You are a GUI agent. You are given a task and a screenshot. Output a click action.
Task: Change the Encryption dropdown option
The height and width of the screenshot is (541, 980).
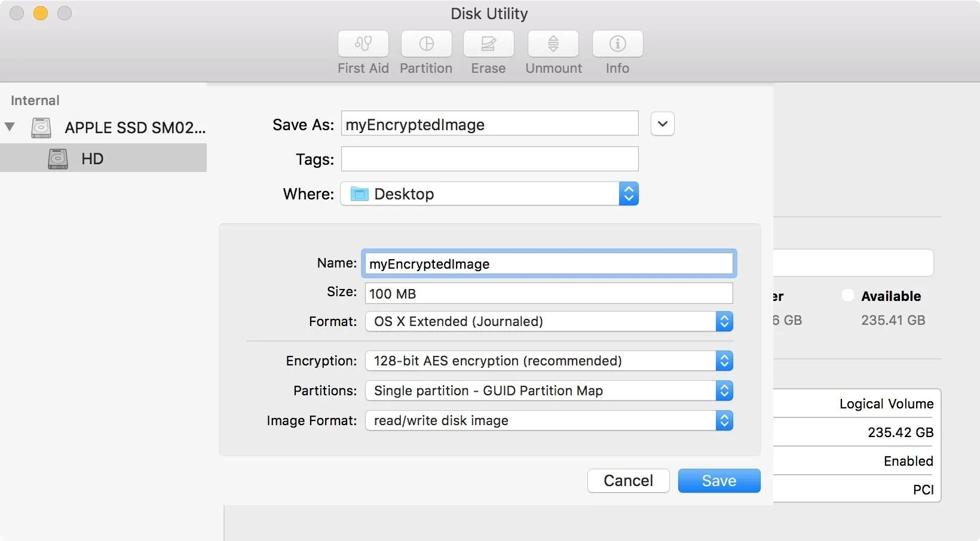549,361
